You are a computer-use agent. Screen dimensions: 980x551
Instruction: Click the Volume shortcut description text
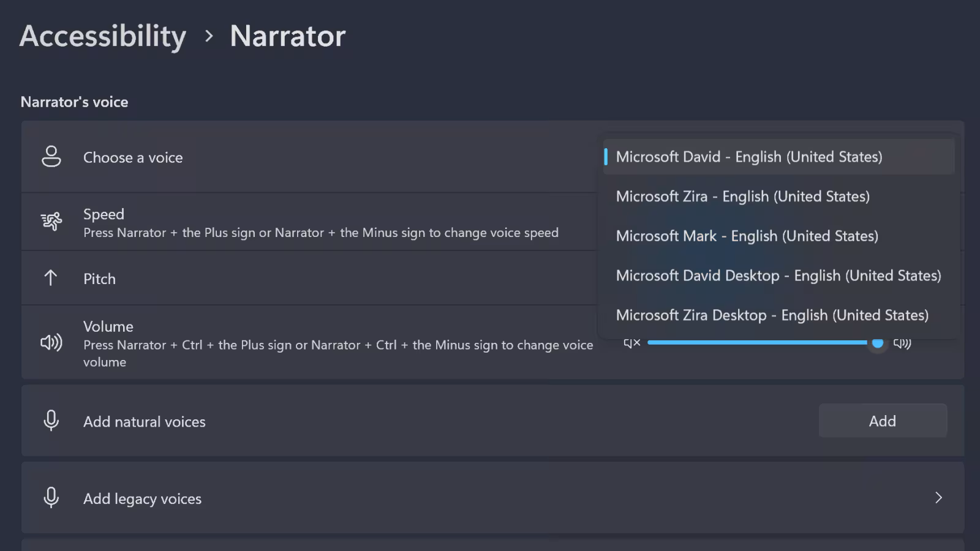tap(338, 353)
